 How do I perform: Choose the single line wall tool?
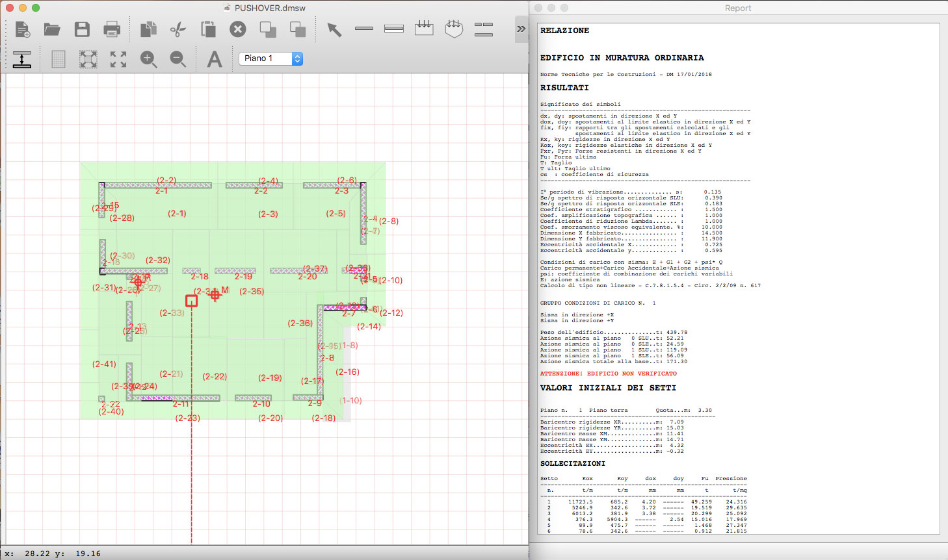coord(364,29)
